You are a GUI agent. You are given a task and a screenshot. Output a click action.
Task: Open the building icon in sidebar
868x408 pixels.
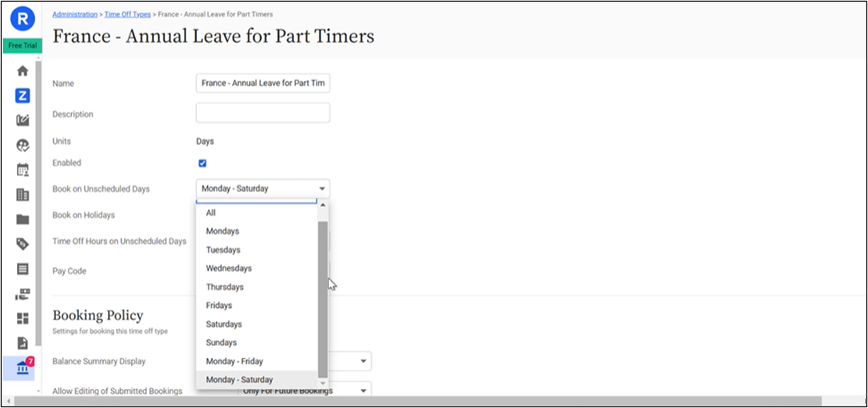tap(22, 195)
